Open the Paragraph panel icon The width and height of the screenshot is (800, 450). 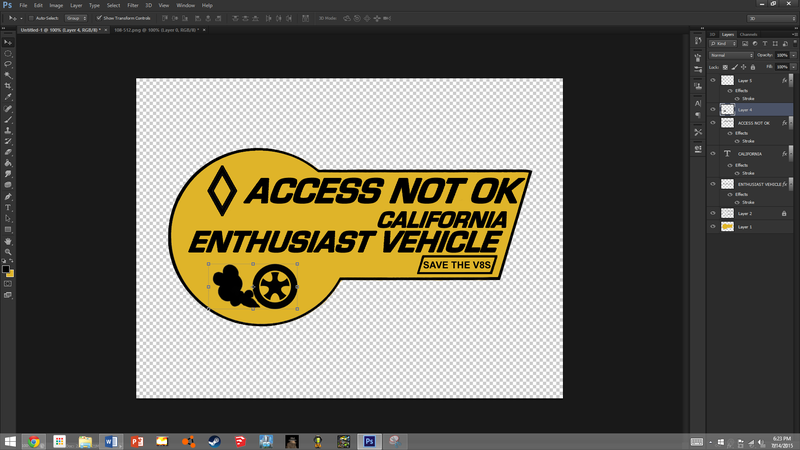click(x=697, y=115)
